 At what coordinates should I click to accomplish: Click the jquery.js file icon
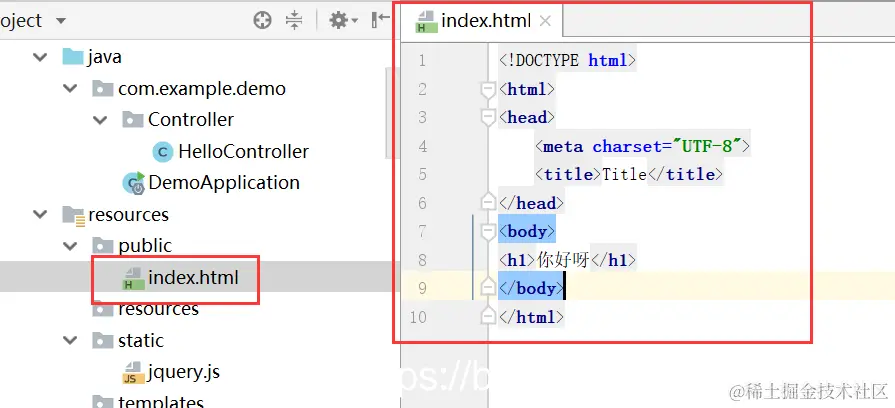(x=134, y=373)
